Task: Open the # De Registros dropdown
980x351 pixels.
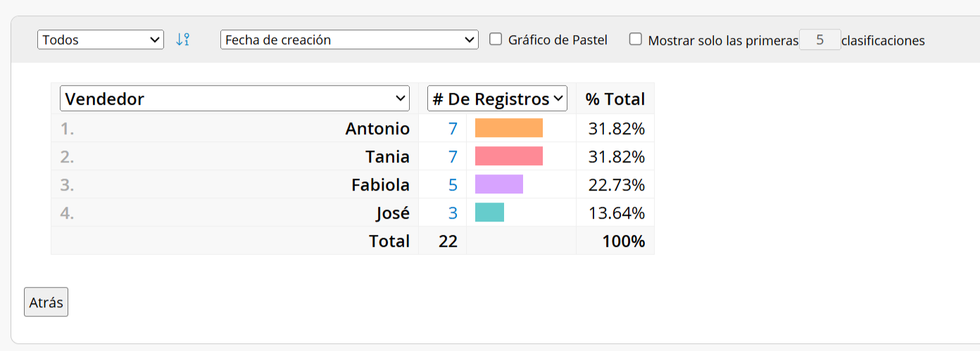Action: [497, 98]
